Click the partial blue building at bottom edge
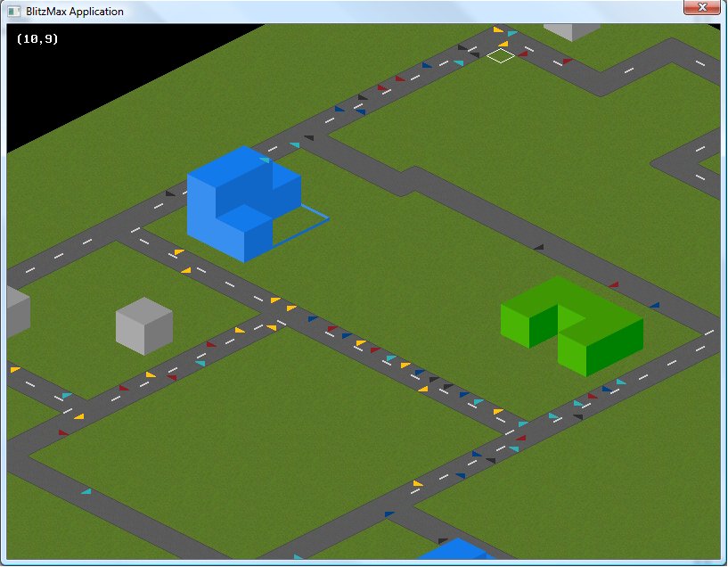The height and width of the screenshot is (567, 728). tap(457, 549)
